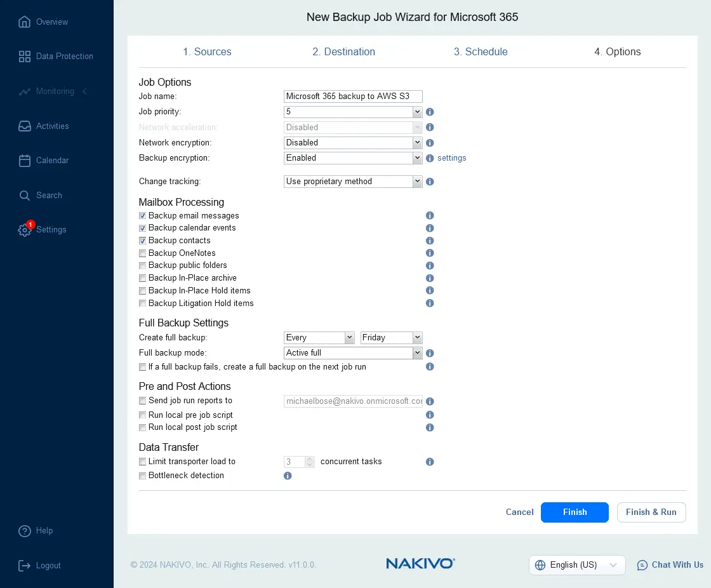Click the Search magnifier icon
The width and height of the screenshot is (711, 588).
pyautogui.click(x=25, y=196)
